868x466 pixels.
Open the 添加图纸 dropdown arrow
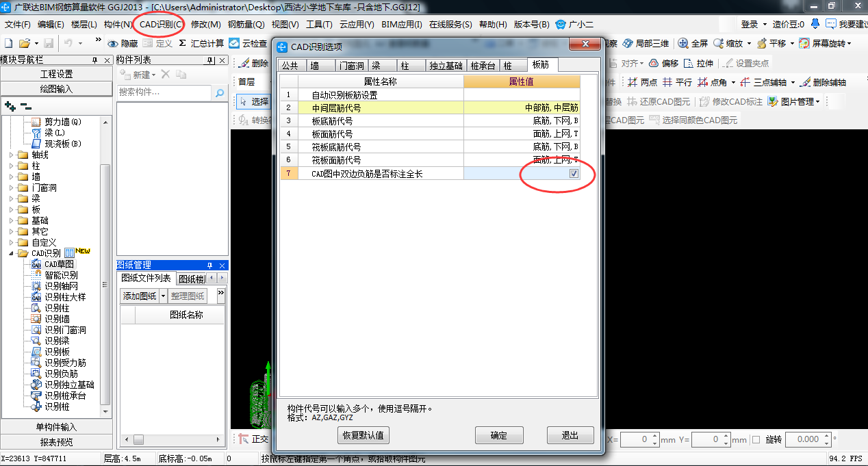pos(163,296)
